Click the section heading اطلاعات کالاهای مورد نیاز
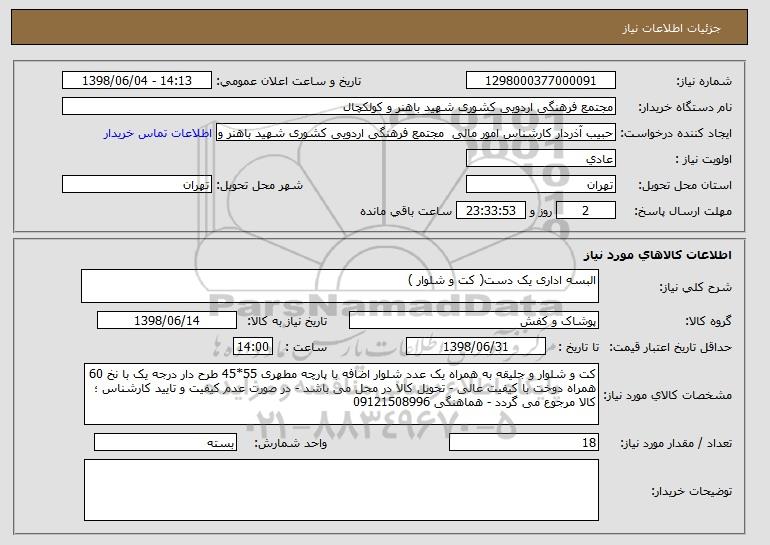This screenshot has width=770, height=545. 658,255
